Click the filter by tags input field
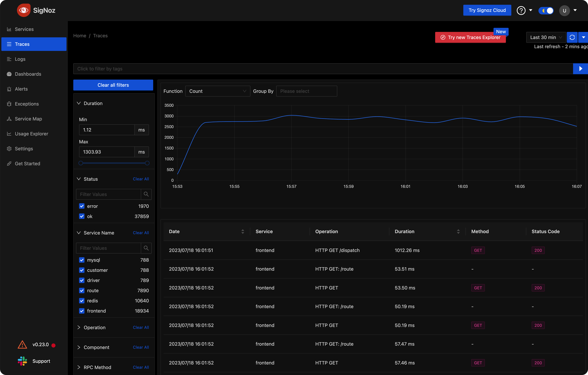 pyautogui.click(x=322, y=69)
